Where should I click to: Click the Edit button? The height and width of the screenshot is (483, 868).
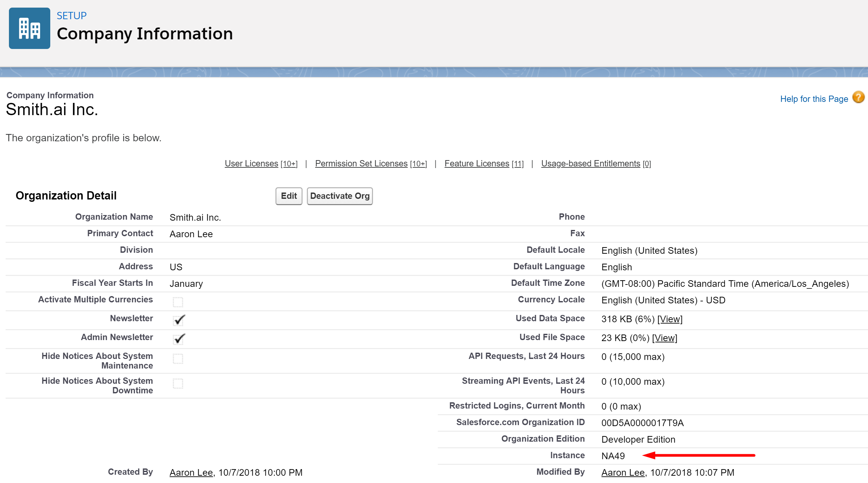pos(289,196)
